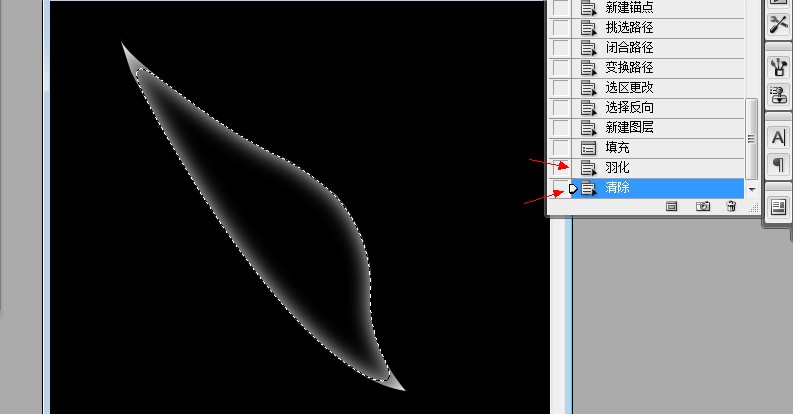
Task: Open the Paragraph panel icon
Action: tap(779, 165)
